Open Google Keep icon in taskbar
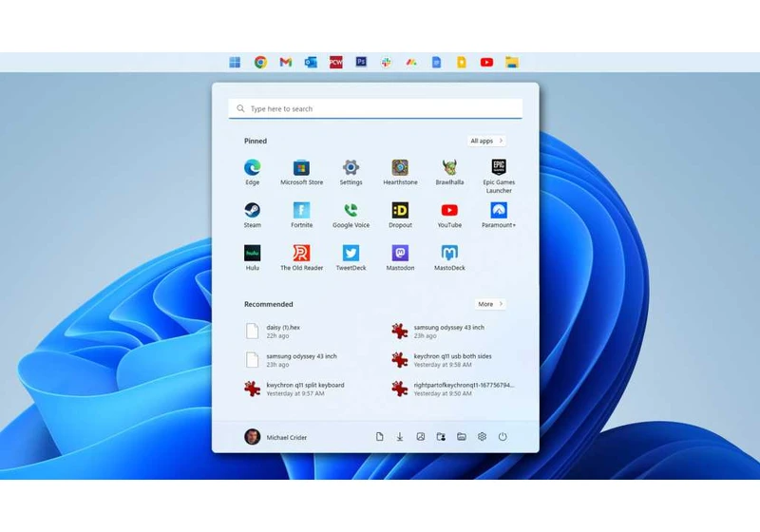Viewport: 760px width, 532px height. coord(462,62)
